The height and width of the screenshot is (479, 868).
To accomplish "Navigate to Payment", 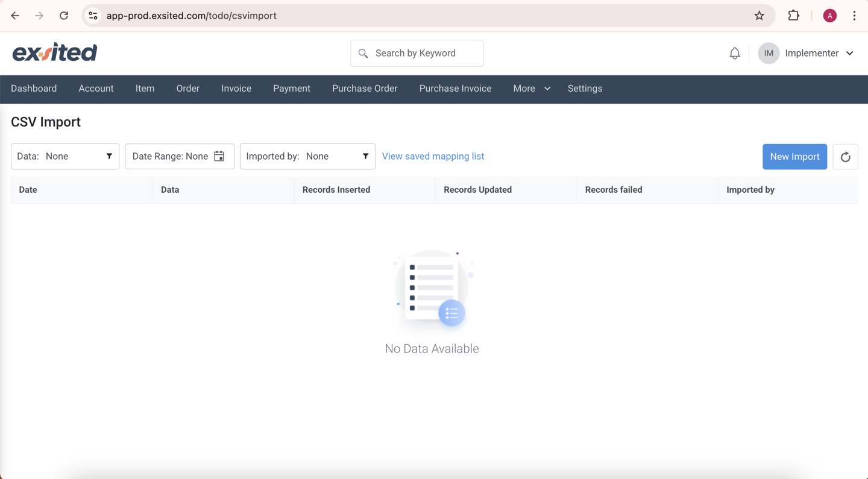I will pyautogui.click(x=292, y=89).
